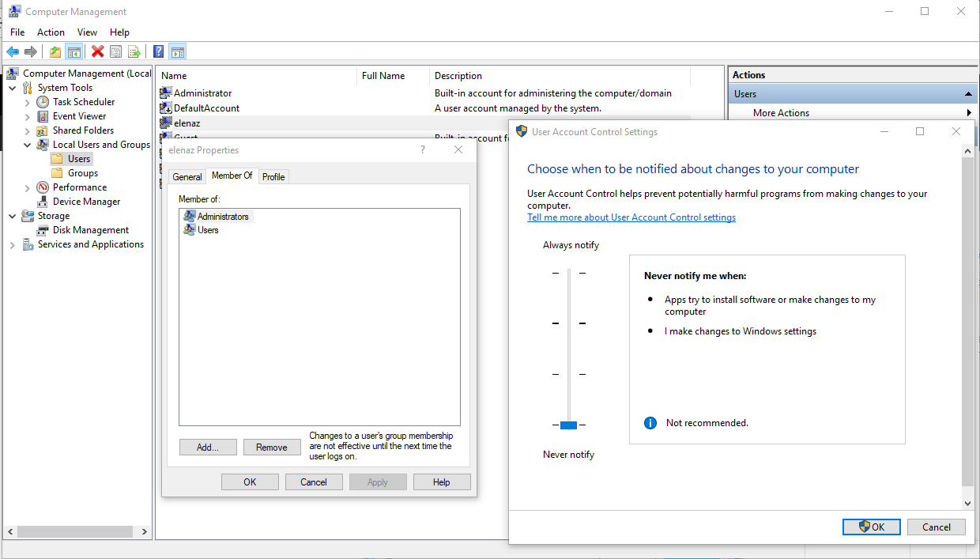Click the Member Of tab
This screenshot has width=980, height=559.
pos(232,176)
